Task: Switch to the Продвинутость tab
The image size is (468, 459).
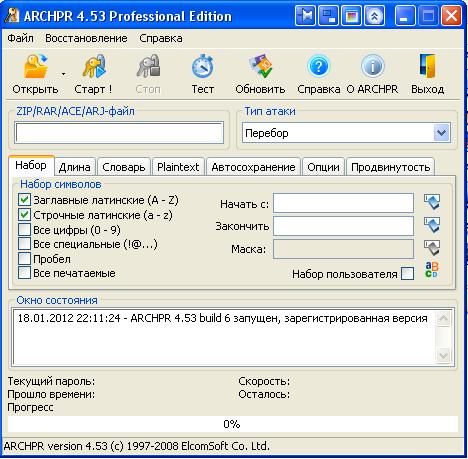Action: click(x=391, y=167)
